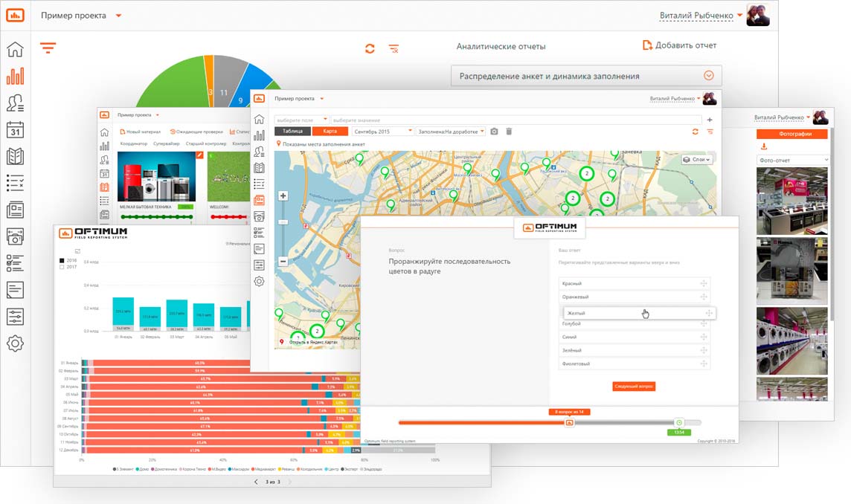This screenshot has width=851, height=504.
Task: Open the Слои layers dropdown on the map
Action: (697, 160)
